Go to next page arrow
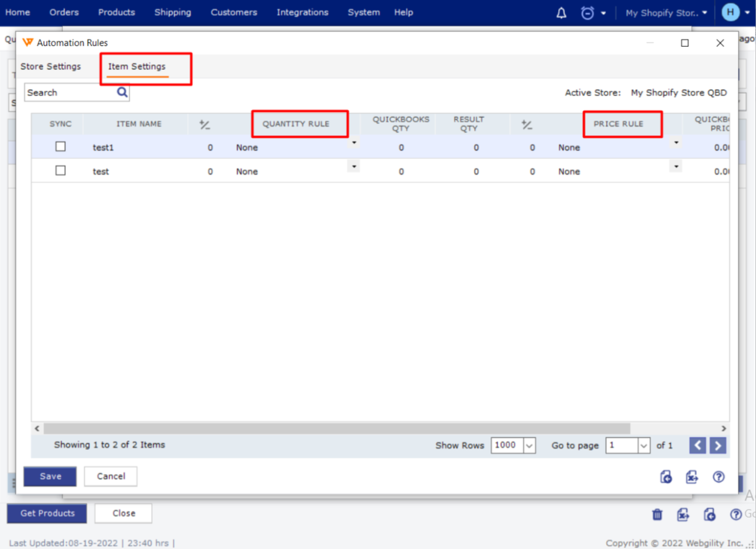This screenshot has width=756, height=549. coord(718,445)
